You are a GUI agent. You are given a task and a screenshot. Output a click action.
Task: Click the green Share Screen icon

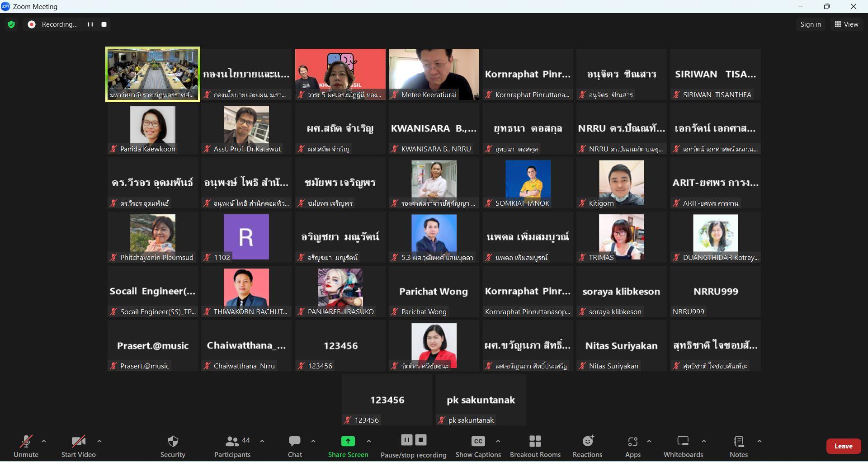tap(348, 441)
